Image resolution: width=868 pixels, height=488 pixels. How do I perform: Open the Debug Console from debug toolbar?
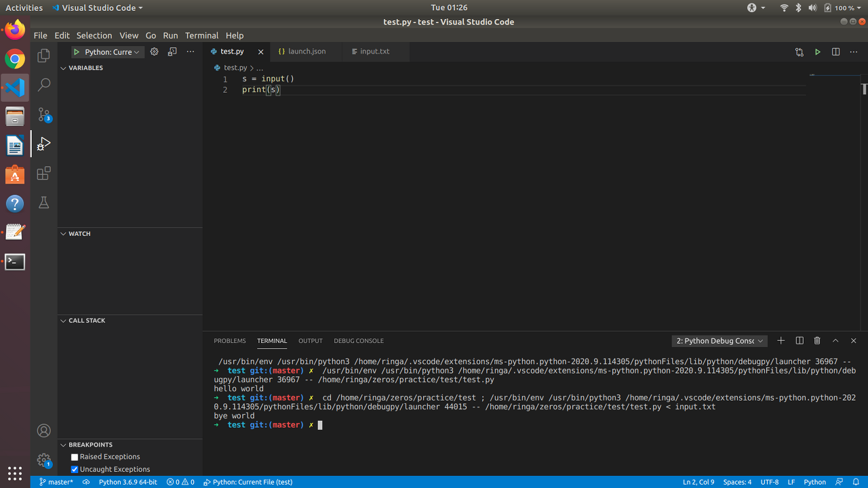pyautogui.click(x=172, y=52)
